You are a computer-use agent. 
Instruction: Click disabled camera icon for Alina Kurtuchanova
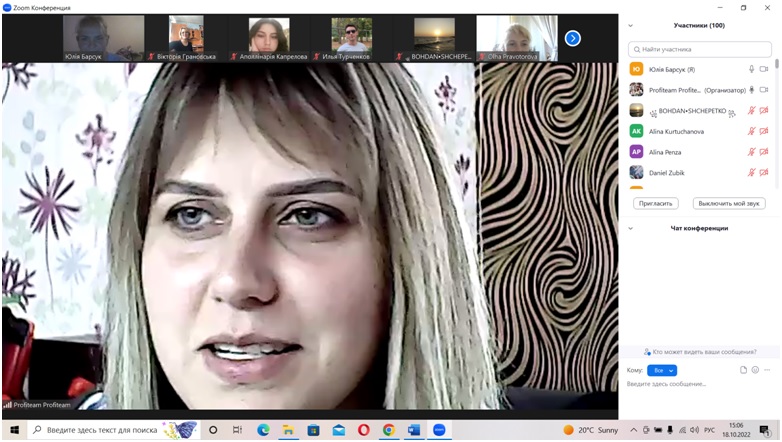764,131
